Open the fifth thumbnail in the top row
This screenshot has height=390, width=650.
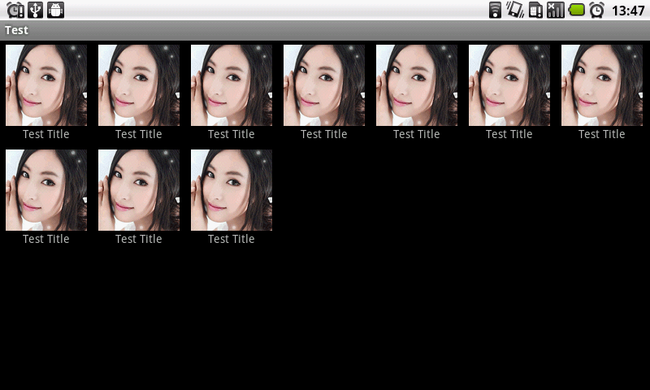point(417,85)
